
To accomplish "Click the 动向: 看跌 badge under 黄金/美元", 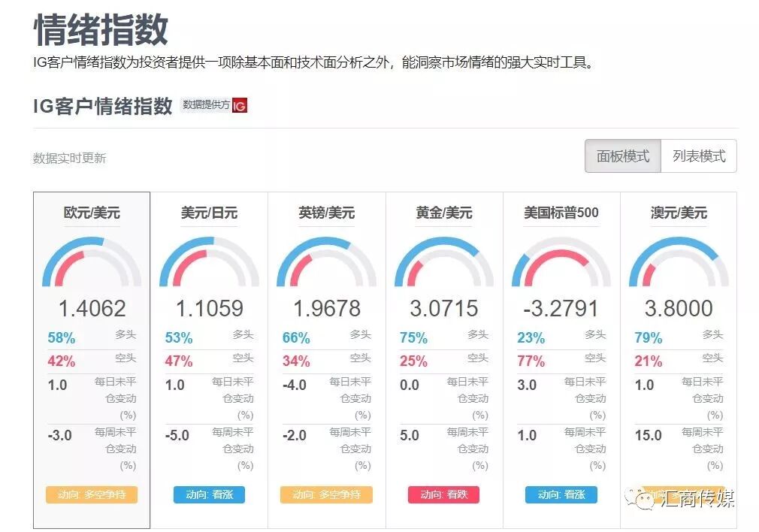I will coord(443,496).
